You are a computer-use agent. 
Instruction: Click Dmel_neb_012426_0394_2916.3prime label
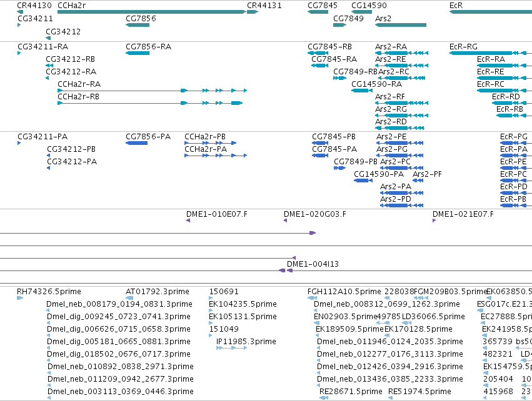click(x=390, y=367)
